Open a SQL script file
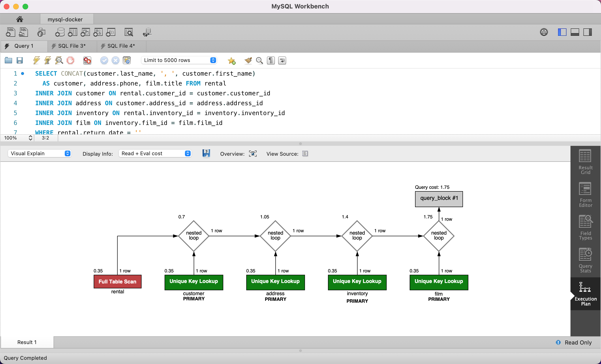The height and width of the screenshot is (364, 601). [x=8, y=60]
